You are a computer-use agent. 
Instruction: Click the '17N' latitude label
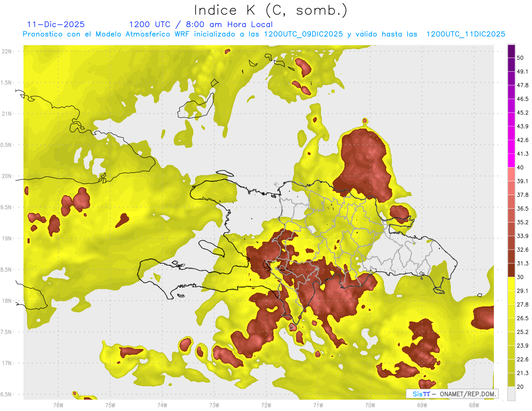pos(7,363)
